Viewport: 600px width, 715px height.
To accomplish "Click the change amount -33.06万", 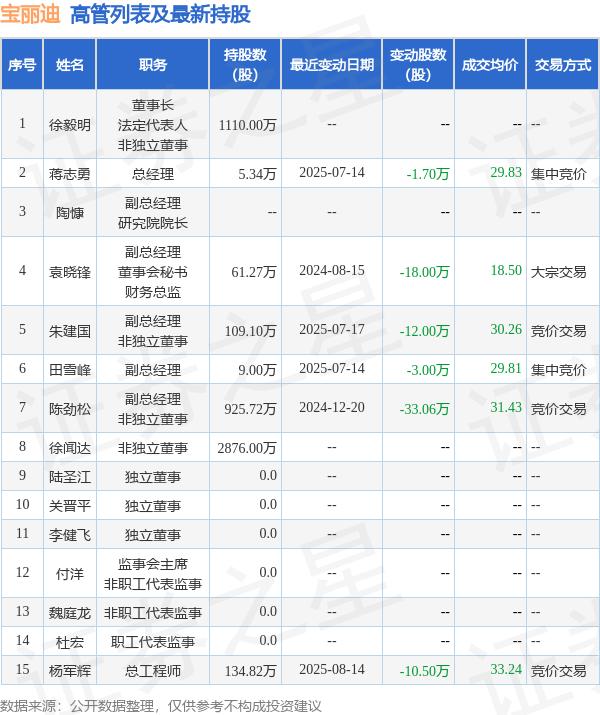I will [x=424, y=409].
